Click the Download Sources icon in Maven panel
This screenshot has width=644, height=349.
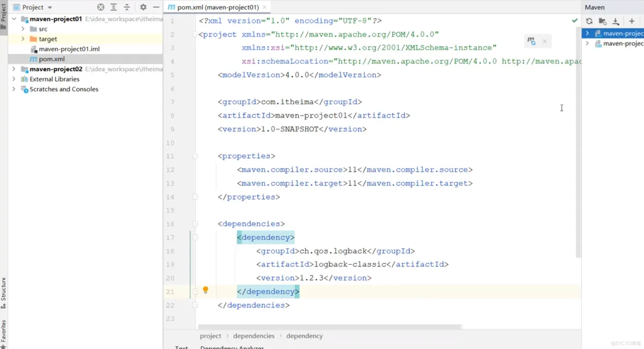tap(615, 21)
